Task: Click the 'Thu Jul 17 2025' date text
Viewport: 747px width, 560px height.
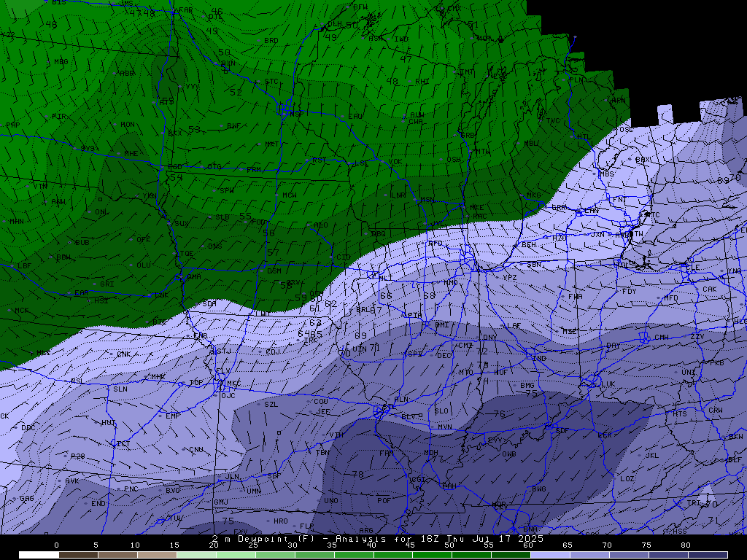Action: pos(495,539)
